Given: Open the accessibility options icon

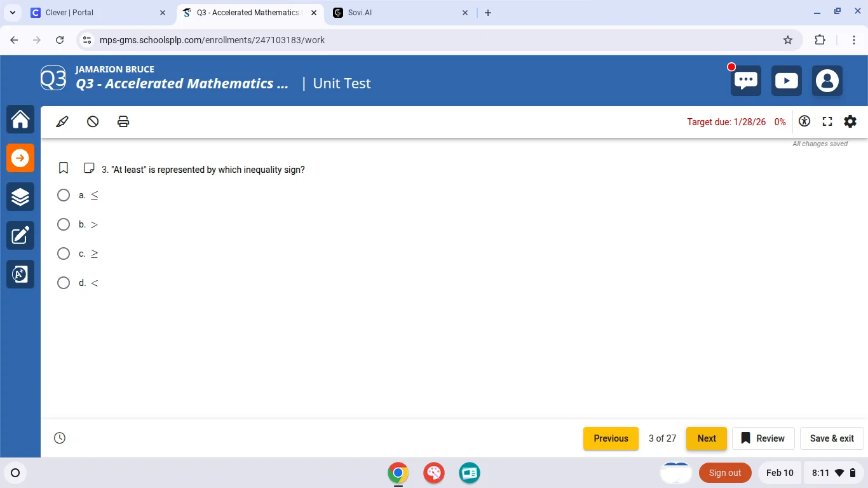Looking at the screenshot, I should pos(804,121).
